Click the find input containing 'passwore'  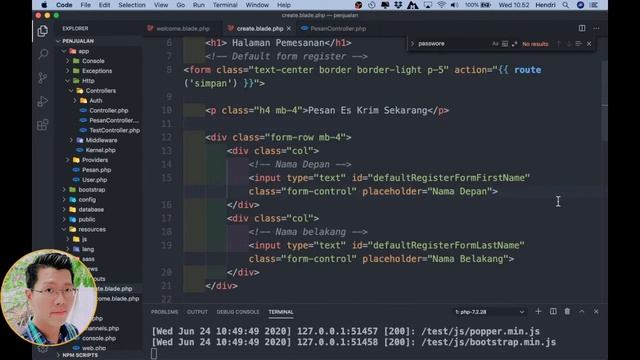(453, 44)
